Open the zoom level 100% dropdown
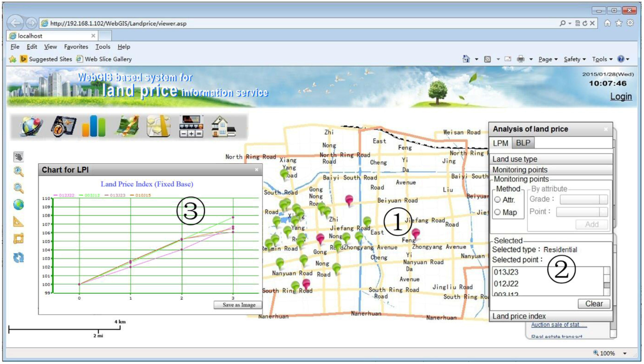The height and width of the screenshot is (364, 644). (x=625, y=354)
